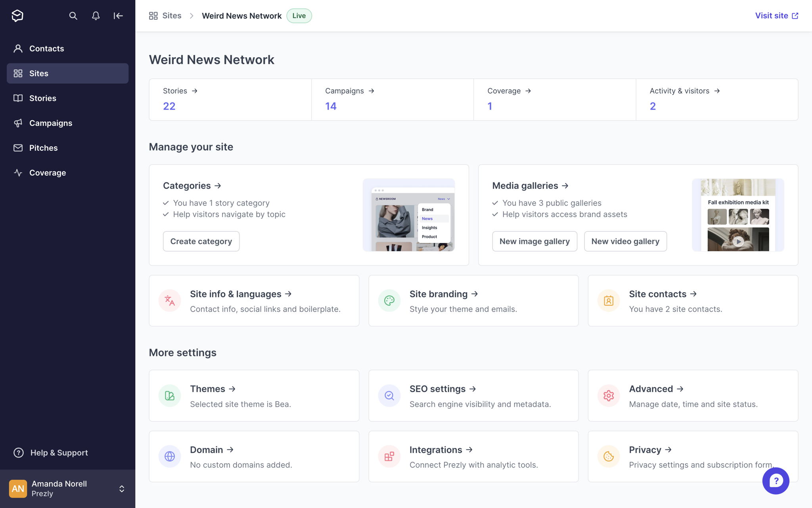The image size is (812, 508).
Task: Open search via magnifier icon
Action: tap(73, 16)
